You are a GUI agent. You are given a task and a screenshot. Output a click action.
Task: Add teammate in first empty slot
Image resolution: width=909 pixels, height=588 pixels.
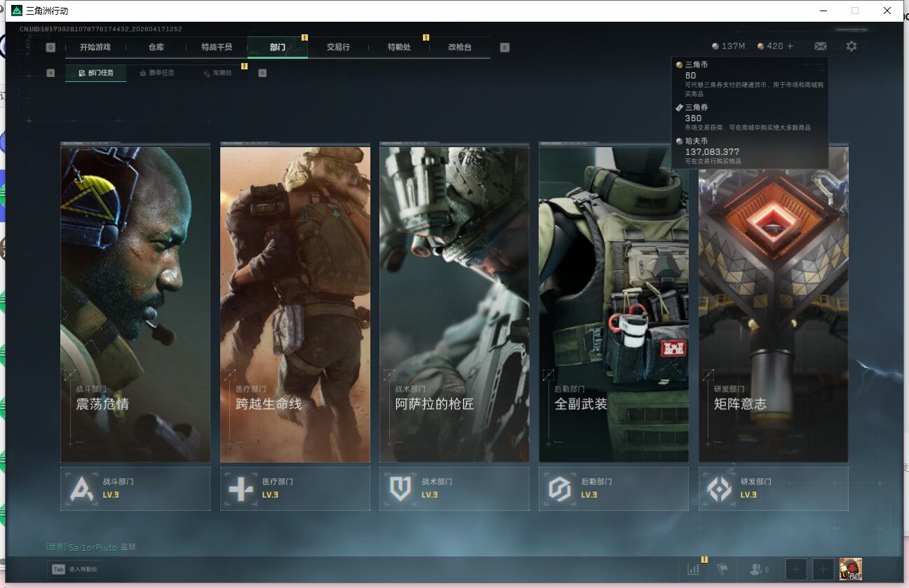click(795, 569)
